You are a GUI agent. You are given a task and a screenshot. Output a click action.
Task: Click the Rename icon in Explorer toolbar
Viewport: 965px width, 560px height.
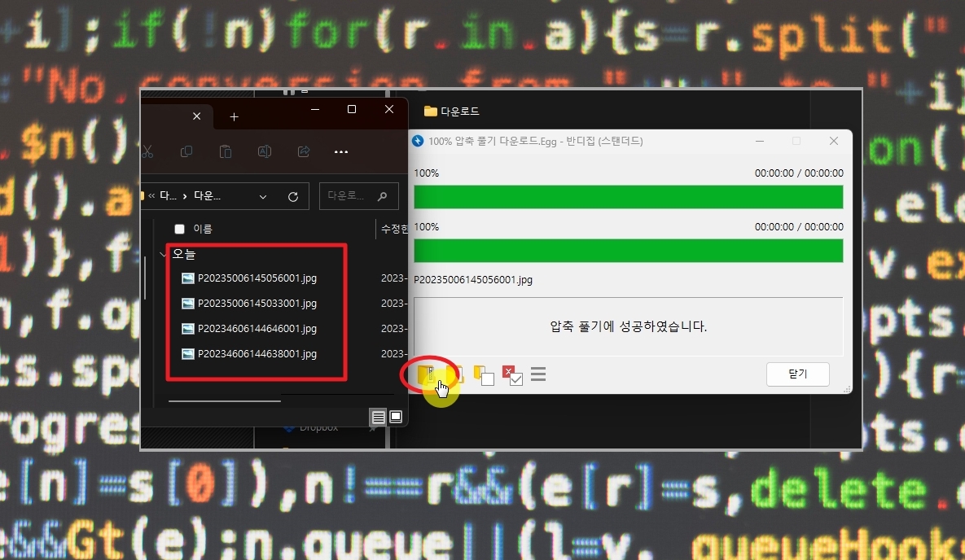coord(265,151)
